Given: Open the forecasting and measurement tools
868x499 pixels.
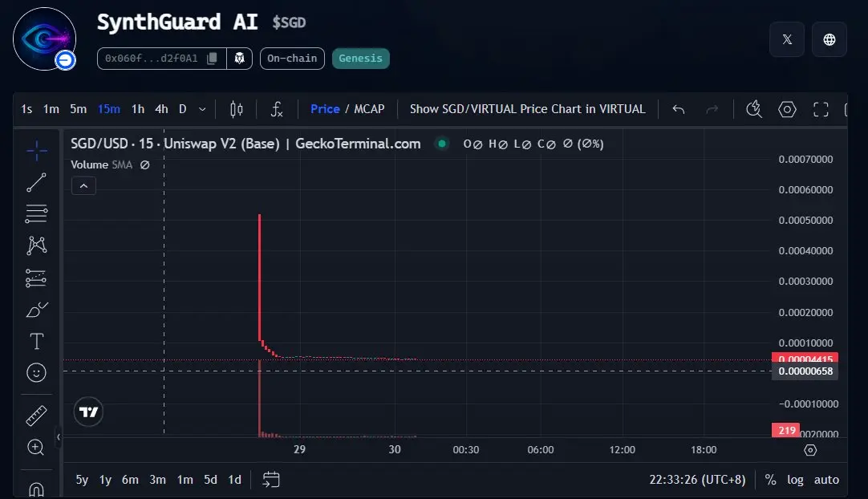Looking at the screenshot, I should point(37,278).
